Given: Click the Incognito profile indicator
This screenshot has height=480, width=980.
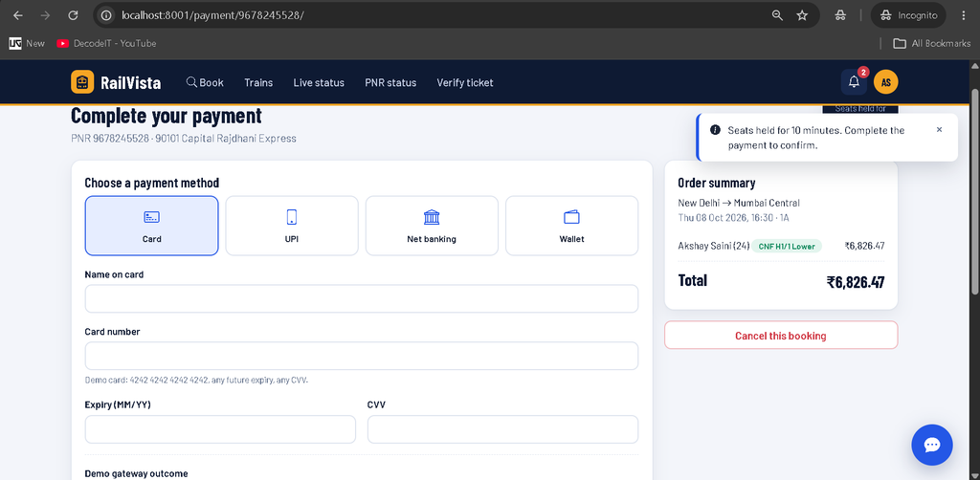Looking at the screenshot, I should point(908,15).
